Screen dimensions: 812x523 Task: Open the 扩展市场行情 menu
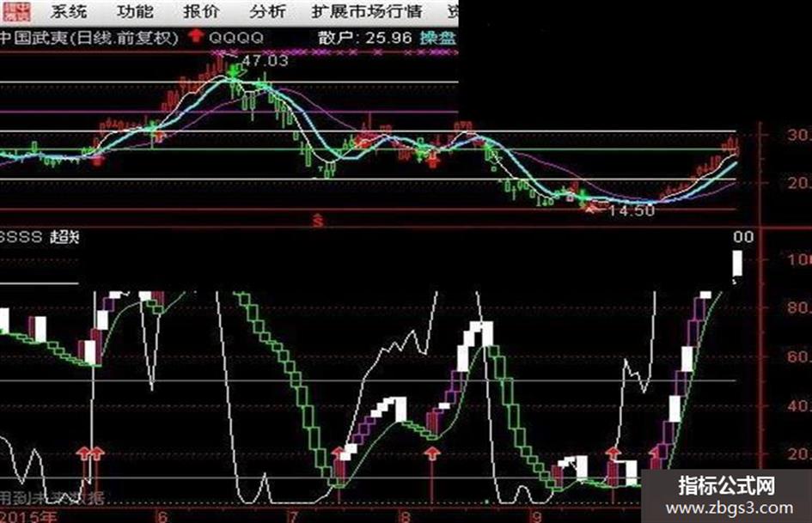pyautogui.click(x=367, y=11)
